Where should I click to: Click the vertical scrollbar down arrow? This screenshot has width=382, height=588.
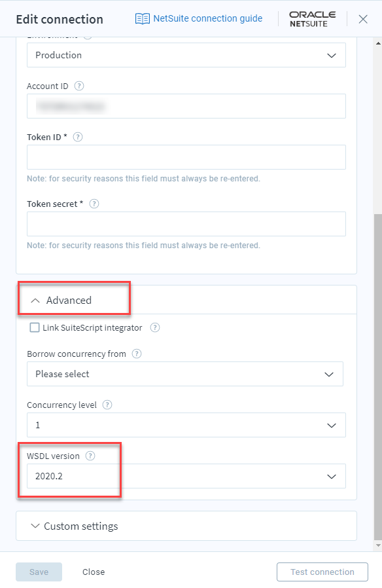378,545
